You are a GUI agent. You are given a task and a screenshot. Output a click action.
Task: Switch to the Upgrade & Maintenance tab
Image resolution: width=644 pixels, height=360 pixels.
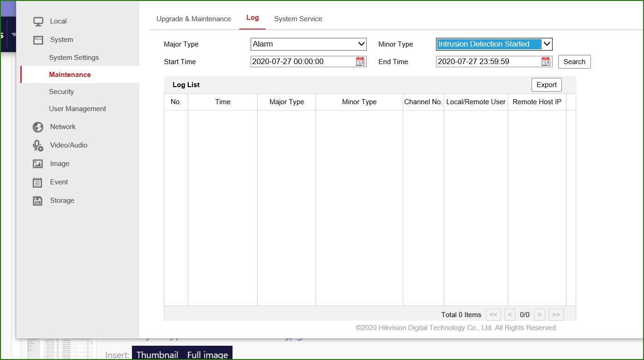[x=194, y=19]
